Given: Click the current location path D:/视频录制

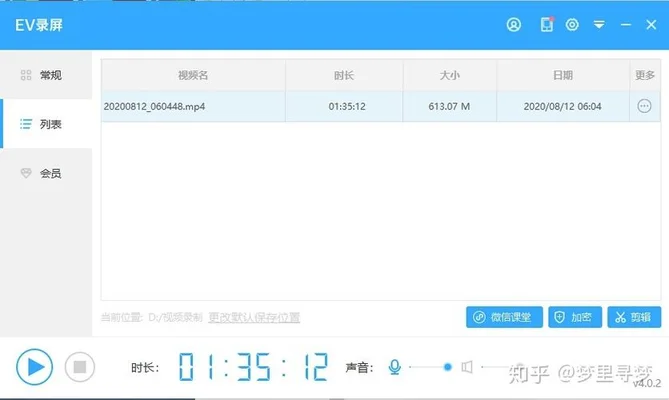Looking at the screenshot, I should tap(175, 317).
